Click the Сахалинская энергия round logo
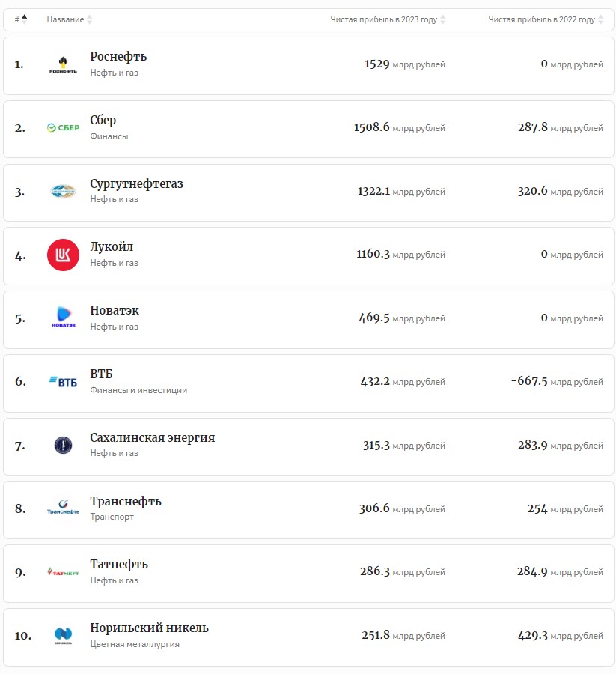The image size is (616, 674). coord(63,445)
